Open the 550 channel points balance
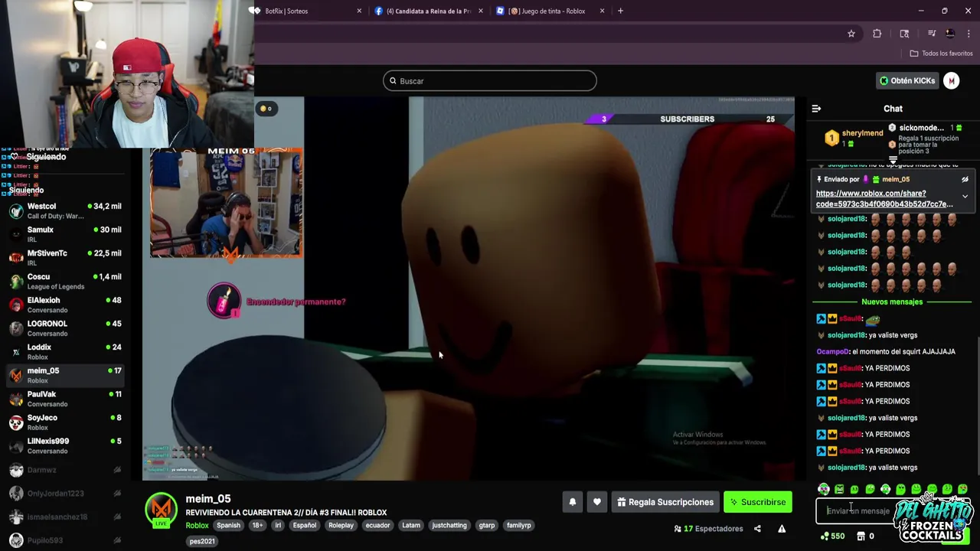 point(832,536)
